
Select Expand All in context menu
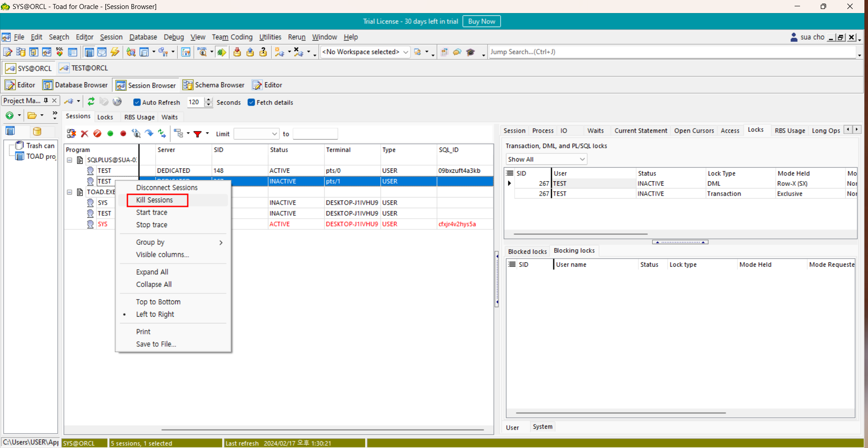(x=152, y=272)
